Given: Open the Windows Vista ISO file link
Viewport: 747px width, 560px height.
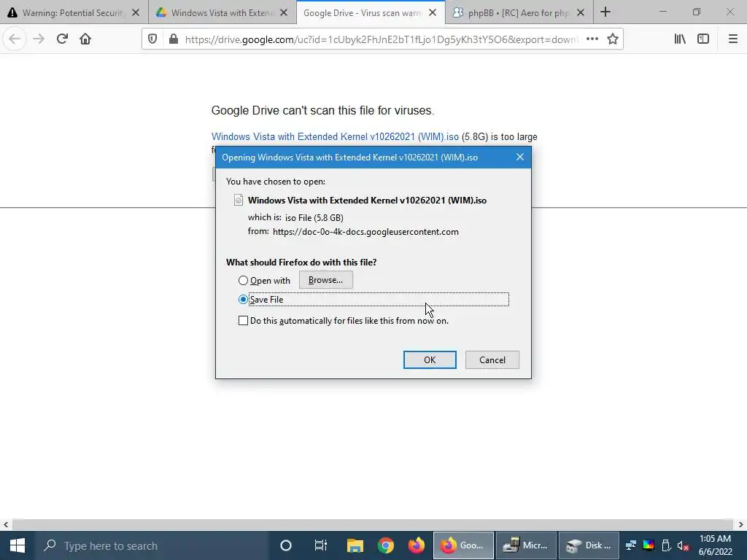Looking at the screenshot, I should coord(335,136).
